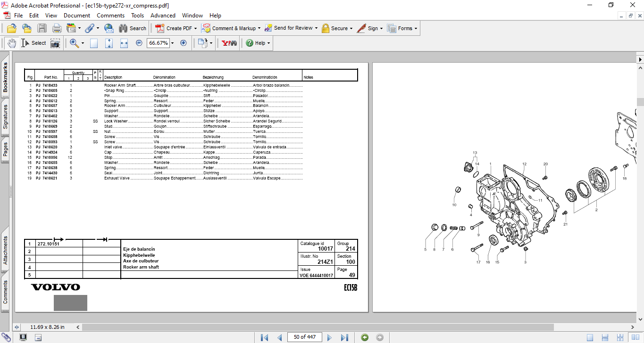Image resolution: width=644 pixels, height=343 pixels.
Task: Click the Search button
Action: tap(133, 28)
